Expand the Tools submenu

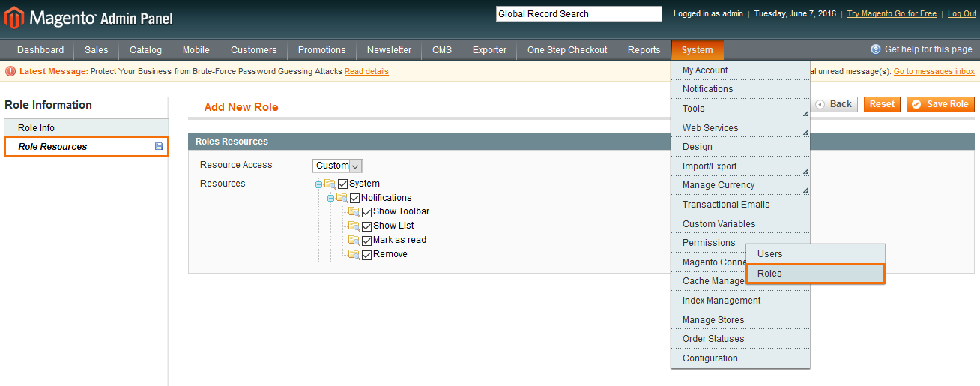pyautogui.click(x=740, y=109)
